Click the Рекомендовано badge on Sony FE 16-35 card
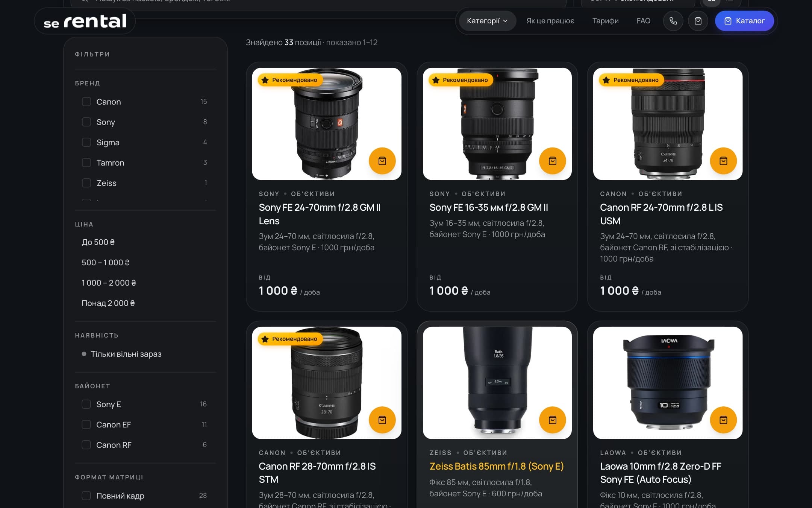 point(461,80)
